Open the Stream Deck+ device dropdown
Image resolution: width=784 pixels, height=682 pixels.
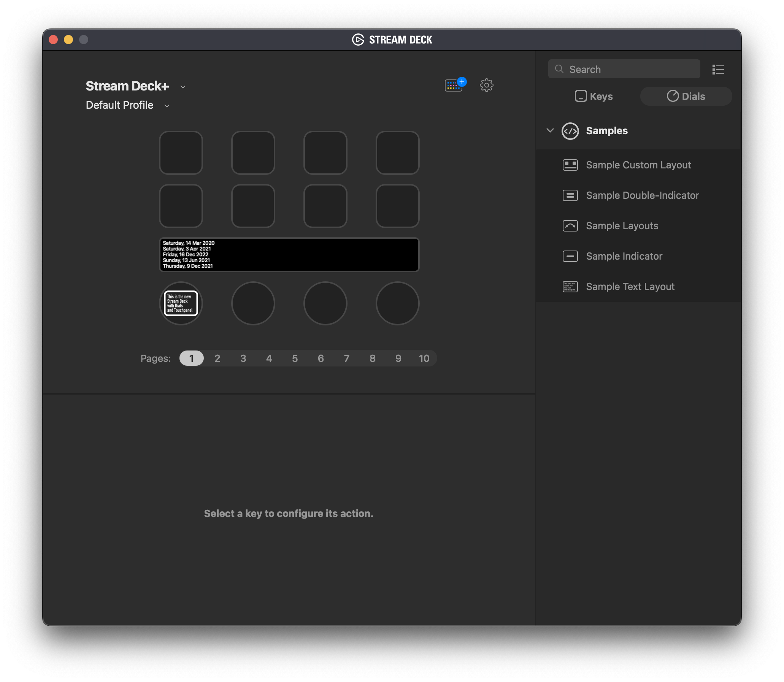(x=185, y=85)
